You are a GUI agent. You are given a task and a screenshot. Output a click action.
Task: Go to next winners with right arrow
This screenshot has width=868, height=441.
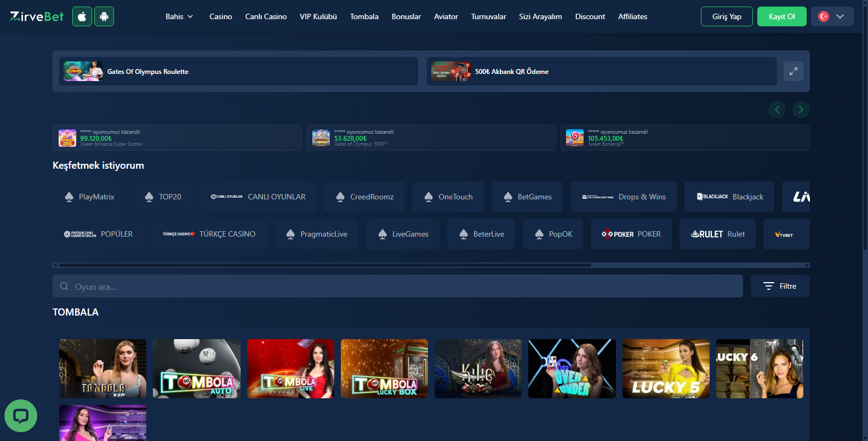point(801,110)
